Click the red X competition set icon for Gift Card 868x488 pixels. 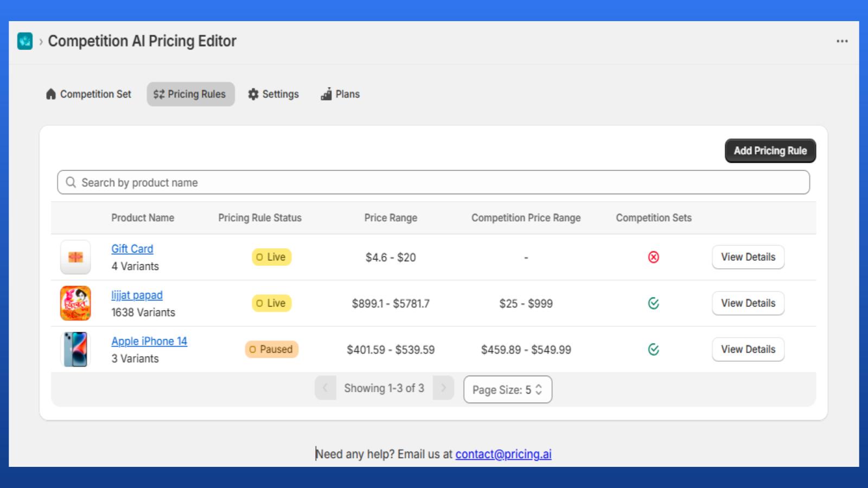(x=654, y=257)
